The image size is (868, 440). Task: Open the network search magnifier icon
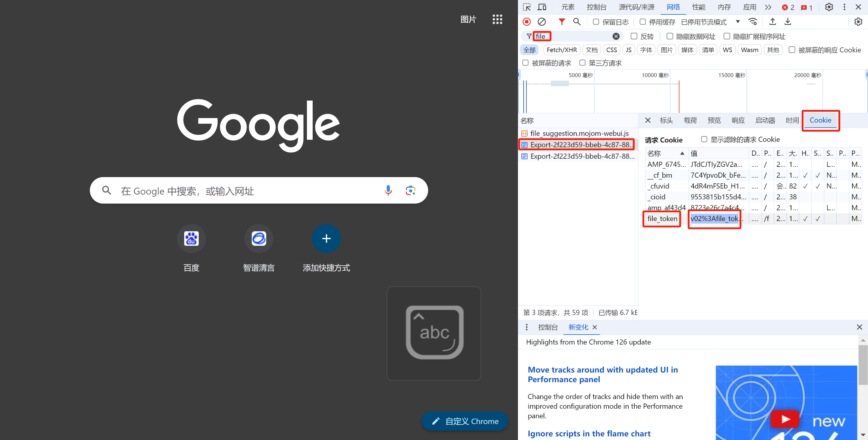point(576,22)
